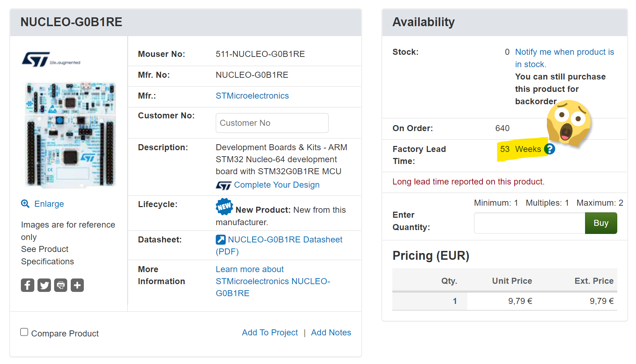The width and height of the screenshot is (636, 364).
Task: Open the STMicroelectronics manufacturer link
Action: click(252, 96)
